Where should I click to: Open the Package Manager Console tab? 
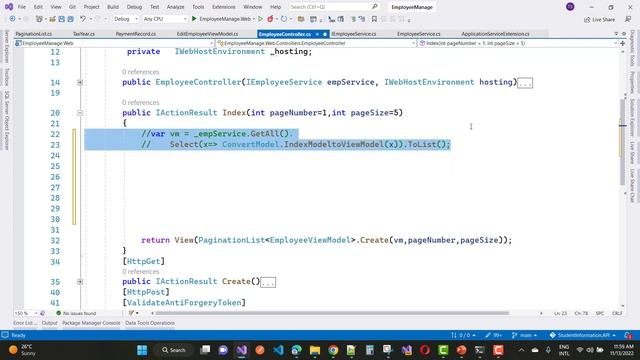pyautogui.click(x=91, y=323)
